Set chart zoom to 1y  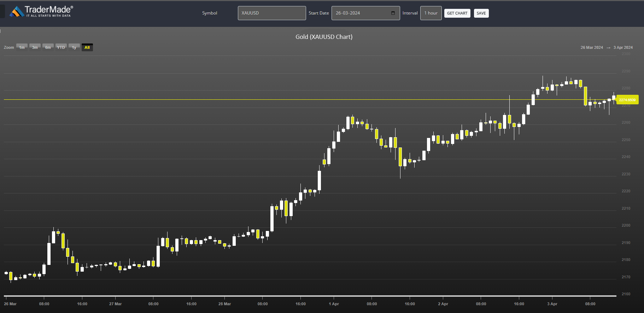click(x=74, y=47)
